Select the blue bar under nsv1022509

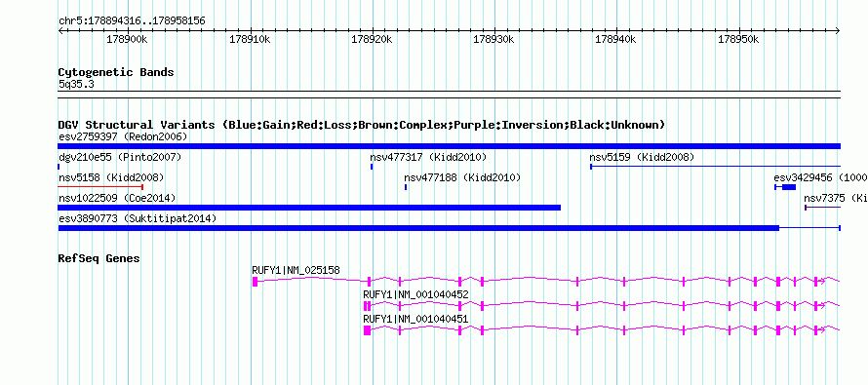click(x=309, y=208)
